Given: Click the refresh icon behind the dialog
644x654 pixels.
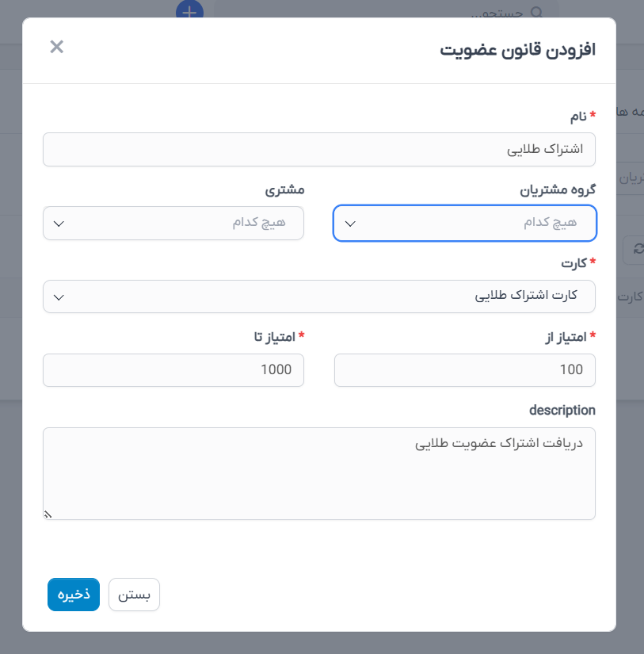Looking at the screenshot, I should click(638, 249).
